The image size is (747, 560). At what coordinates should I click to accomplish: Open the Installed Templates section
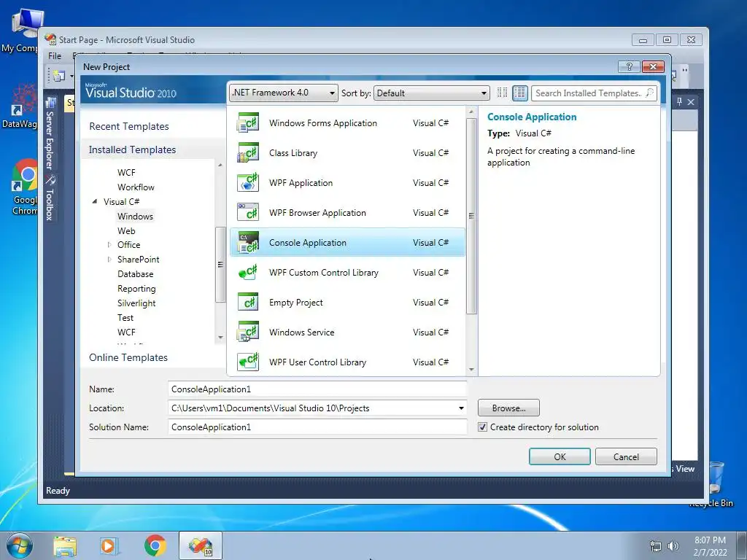pyautogui.click(x=133, y=149)
